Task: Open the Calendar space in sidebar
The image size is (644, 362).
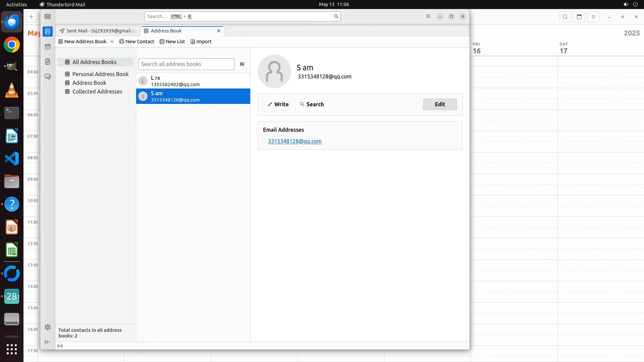Action: coord(48,47)
